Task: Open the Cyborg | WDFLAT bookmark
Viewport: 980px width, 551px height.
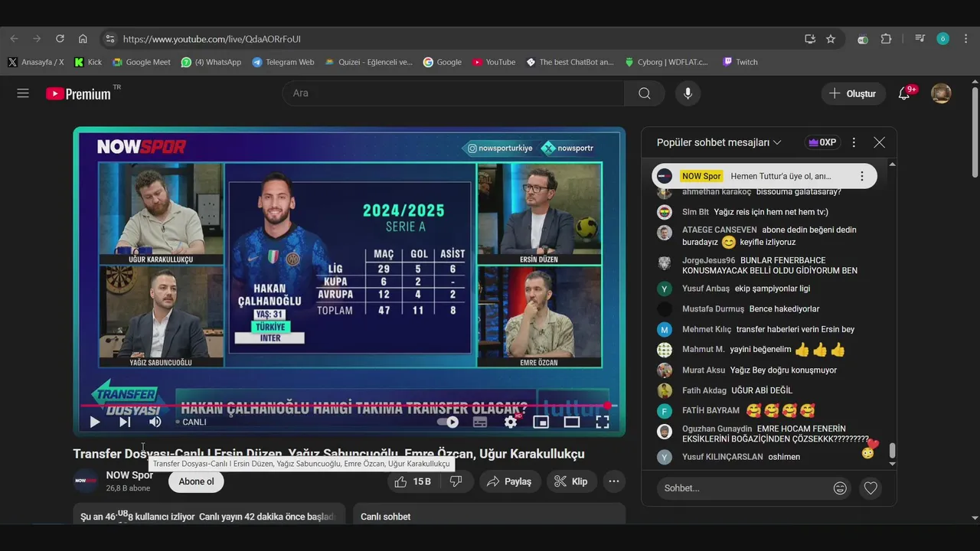Action: (x=667, y=62)
